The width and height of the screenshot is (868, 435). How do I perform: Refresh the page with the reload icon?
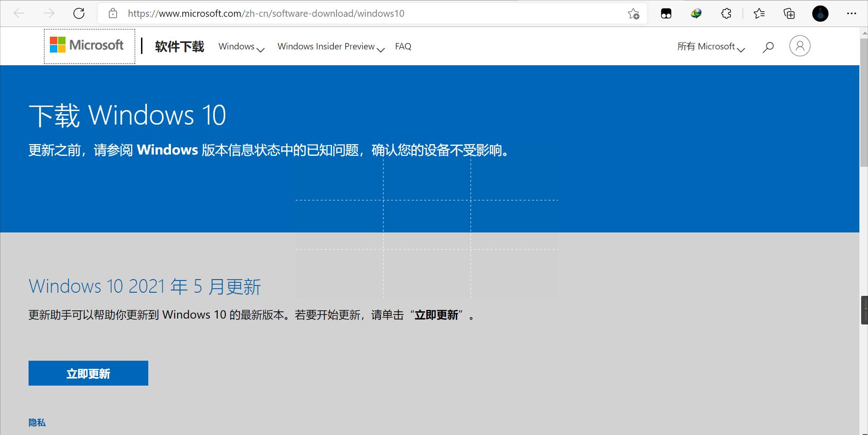pos(78,13)
